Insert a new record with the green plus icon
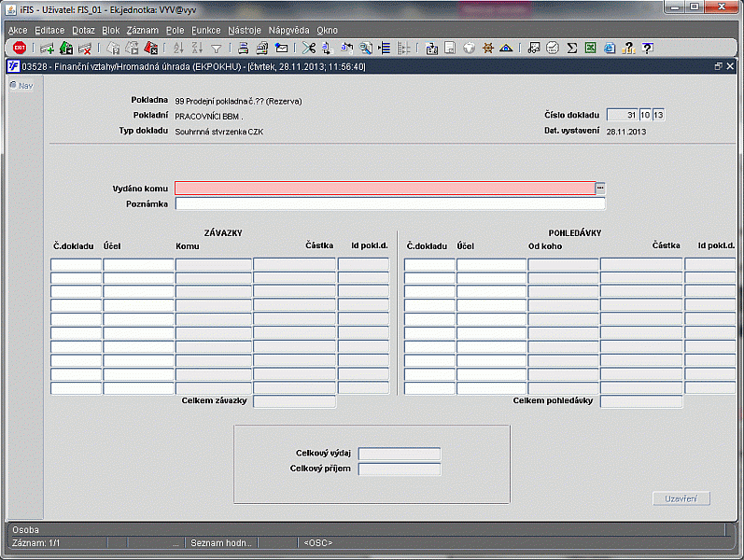The width and height of the screenshot is (744, 560). click(47, 48)
